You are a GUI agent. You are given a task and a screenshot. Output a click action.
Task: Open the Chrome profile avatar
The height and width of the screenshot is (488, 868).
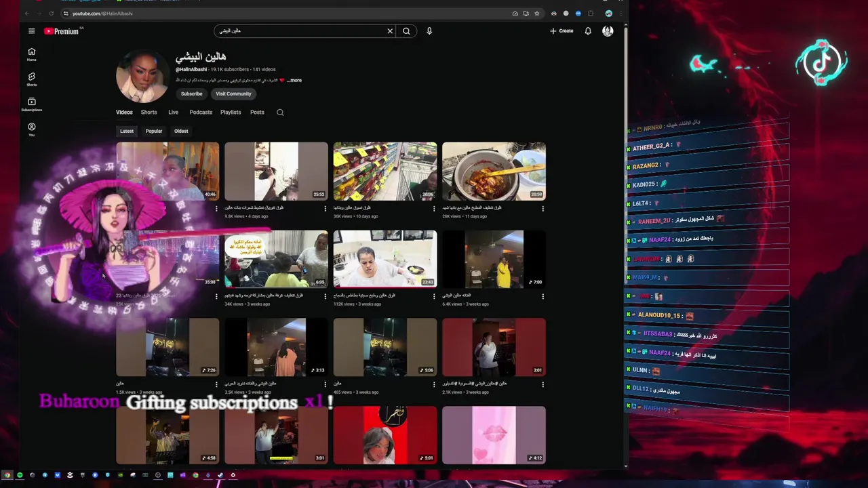point(608,14)
